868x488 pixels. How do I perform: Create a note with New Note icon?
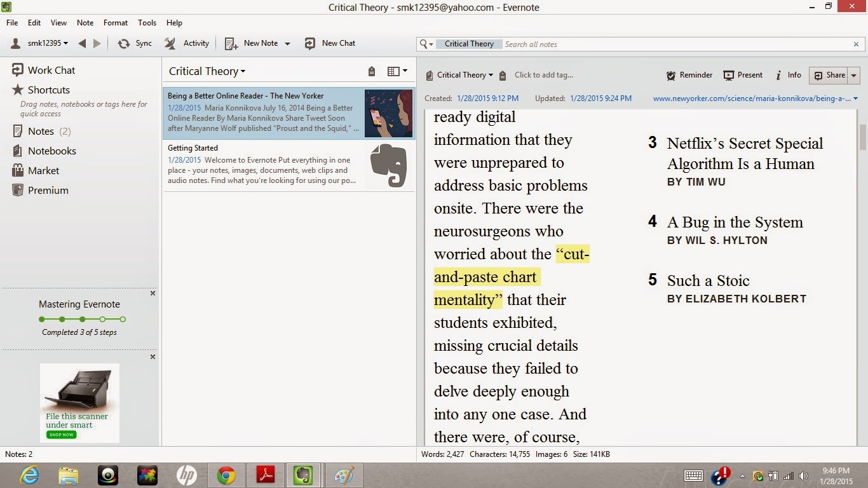tap(231, 43)
